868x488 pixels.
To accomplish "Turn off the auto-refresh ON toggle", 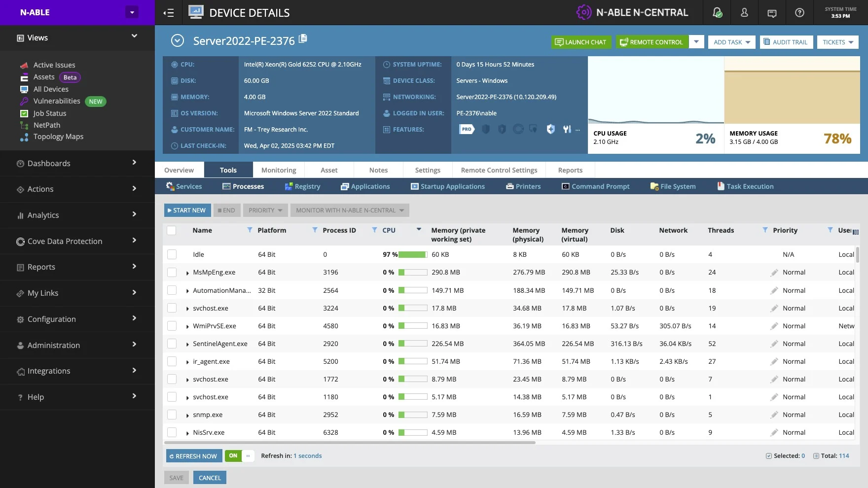I will [x=240, y=456].
